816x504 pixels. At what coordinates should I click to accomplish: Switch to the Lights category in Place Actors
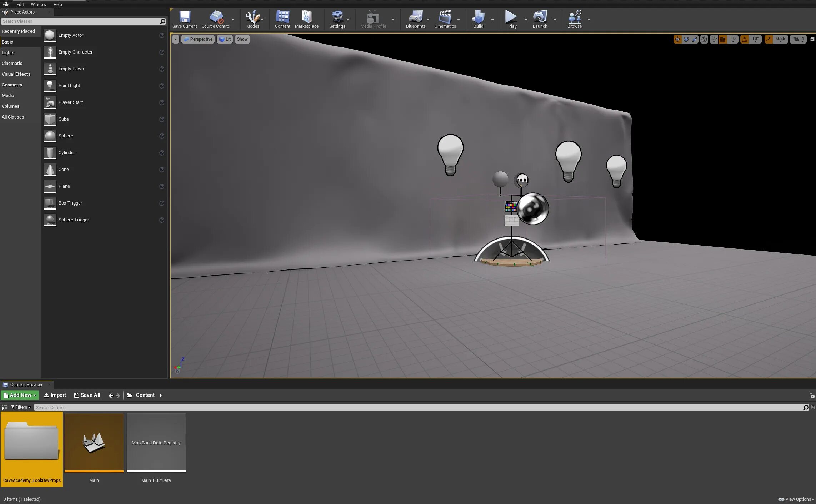(8, 52)
